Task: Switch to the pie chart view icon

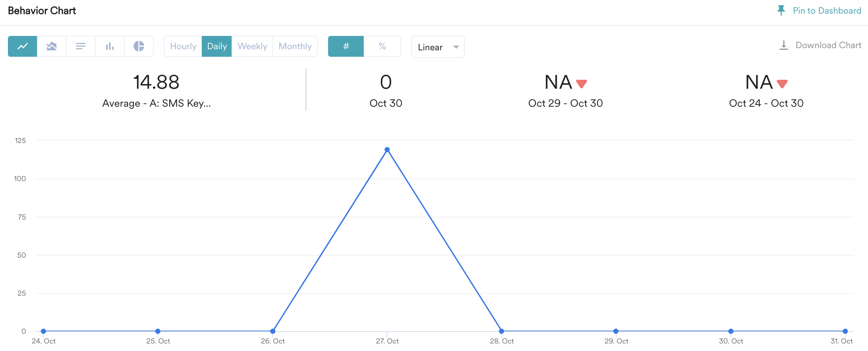Action: point(139,46)
